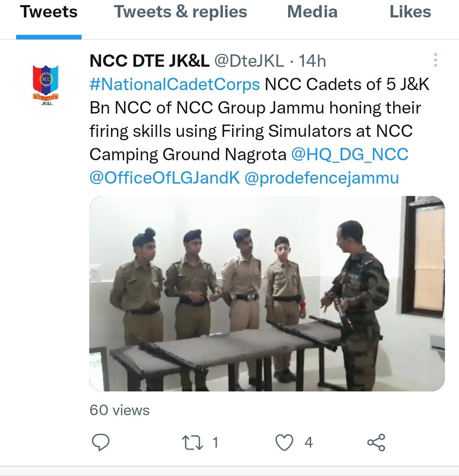View the retweet count number 1
This screenshot has width=459, height=476.
point(215,442)
